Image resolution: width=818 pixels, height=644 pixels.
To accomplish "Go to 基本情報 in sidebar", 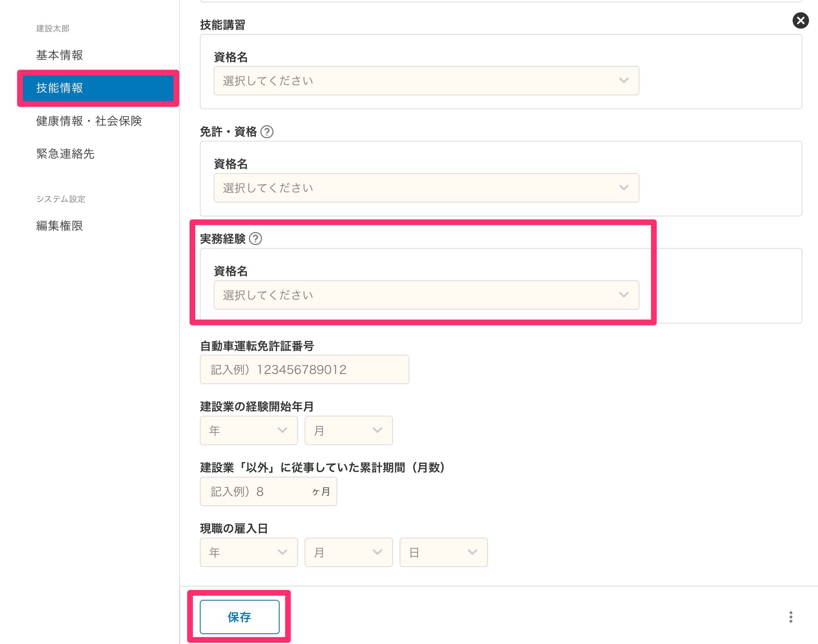I will [x=60, y=55].
